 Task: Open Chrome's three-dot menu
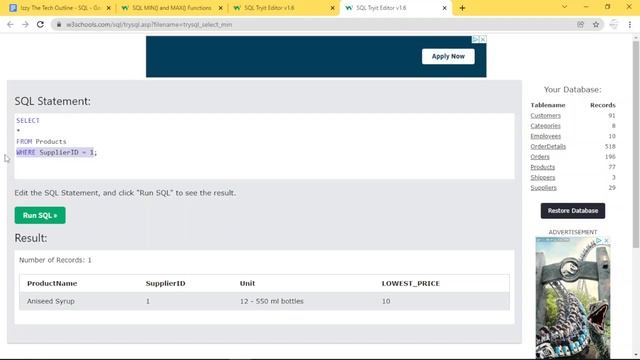[630, 24]
